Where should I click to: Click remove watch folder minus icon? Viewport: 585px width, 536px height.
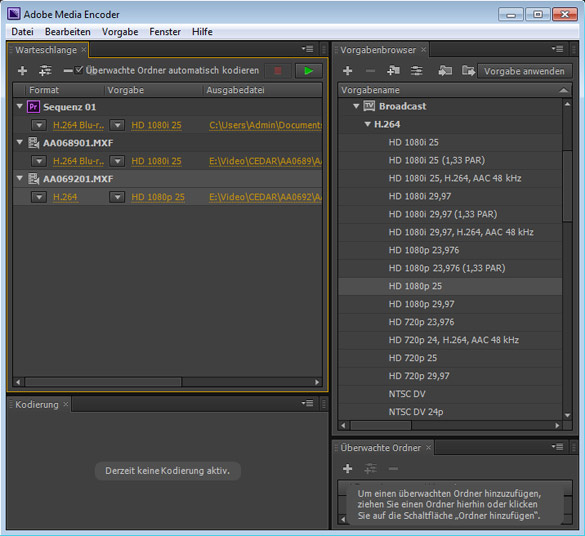coord(393,468)
